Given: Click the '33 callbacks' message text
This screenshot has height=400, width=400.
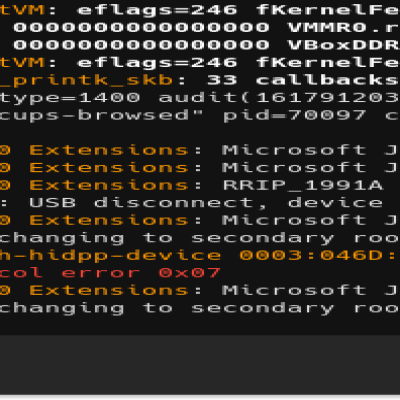Looking at the screenshot, I should click(303, 80).
